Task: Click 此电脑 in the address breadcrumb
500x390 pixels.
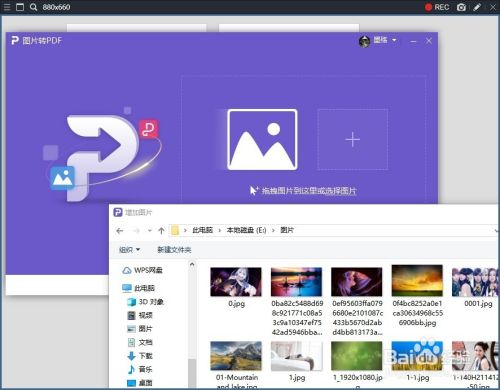Action: 203,230
